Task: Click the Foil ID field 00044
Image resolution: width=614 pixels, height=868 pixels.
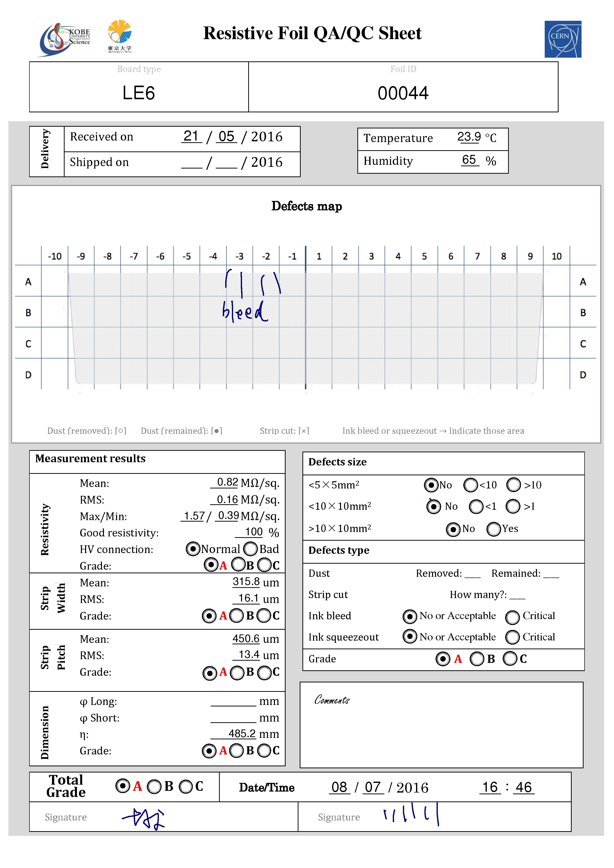Action: click(403, 93)
